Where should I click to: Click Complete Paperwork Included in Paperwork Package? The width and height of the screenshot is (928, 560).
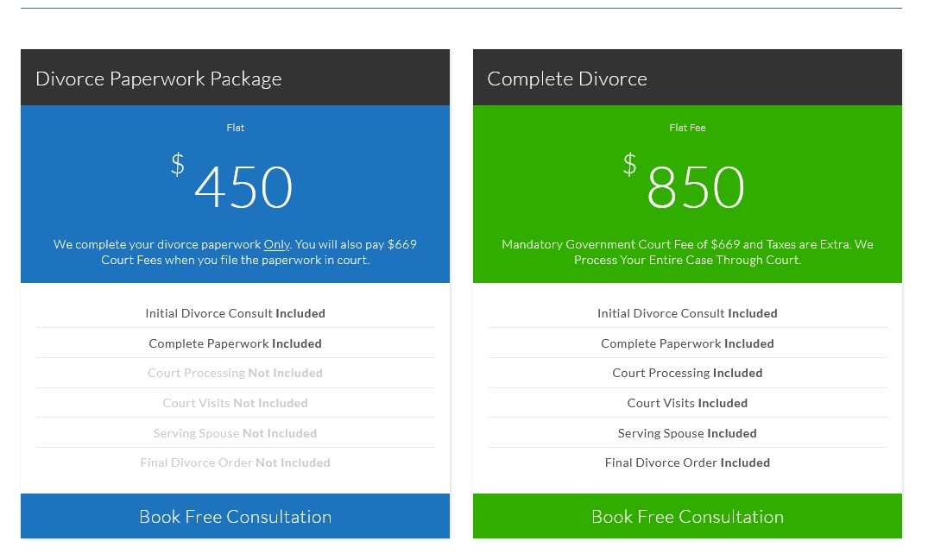coord(235,343)
